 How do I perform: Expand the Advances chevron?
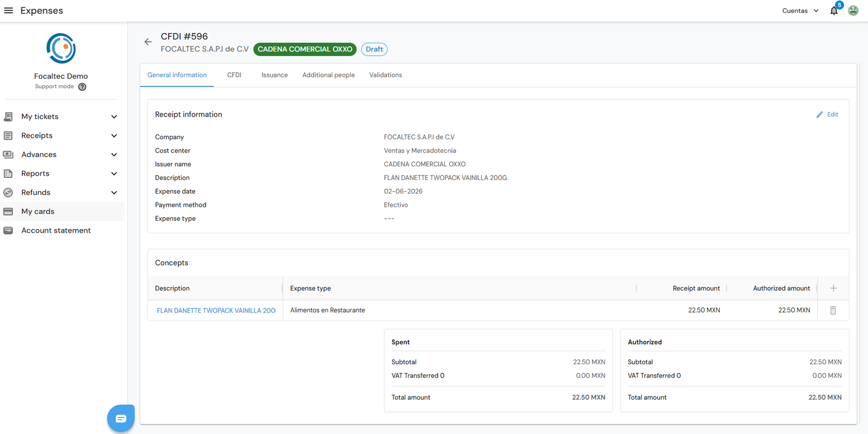[x=114, y=155]
